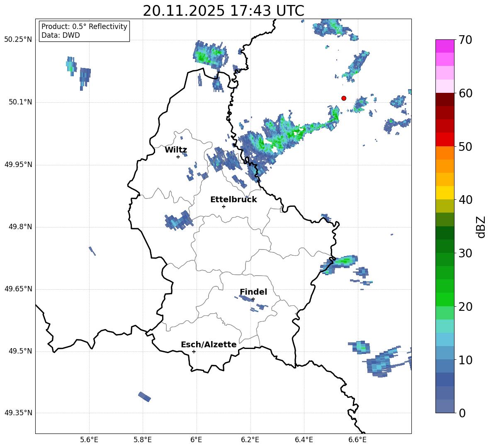Click the Esch/Alzette city label

209,344
